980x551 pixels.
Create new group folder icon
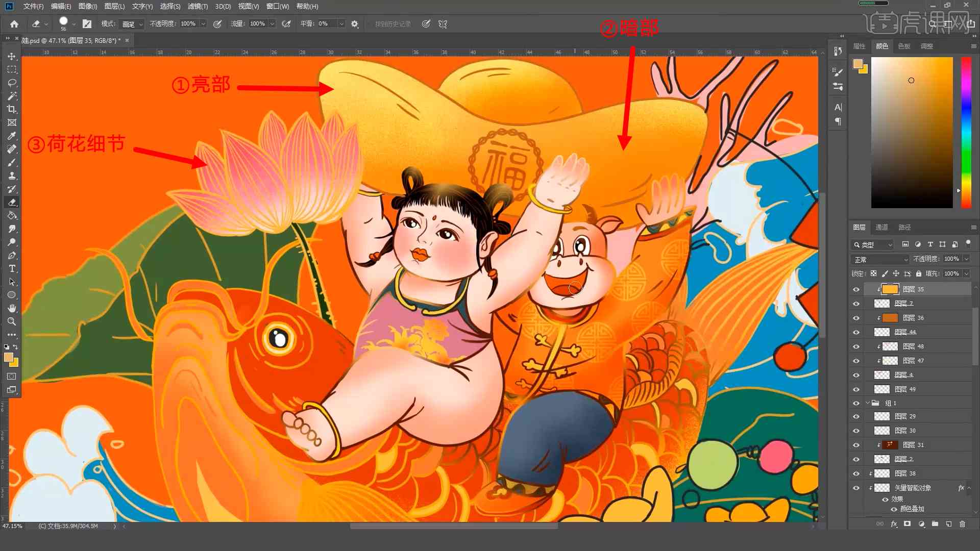[x=935, y=524]
